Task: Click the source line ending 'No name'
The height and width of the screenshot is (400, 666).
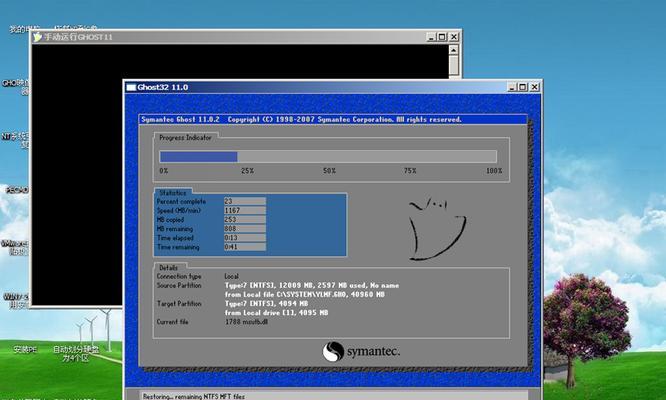Action: pyautogui.click(x=312, y=285)
